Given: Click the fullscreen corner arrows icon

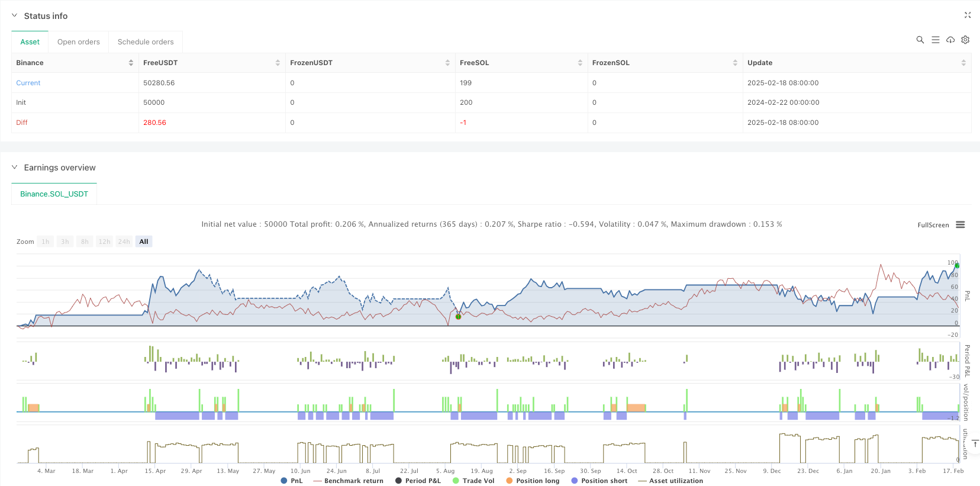Looking at the screenshot, I should click(968, 15).
